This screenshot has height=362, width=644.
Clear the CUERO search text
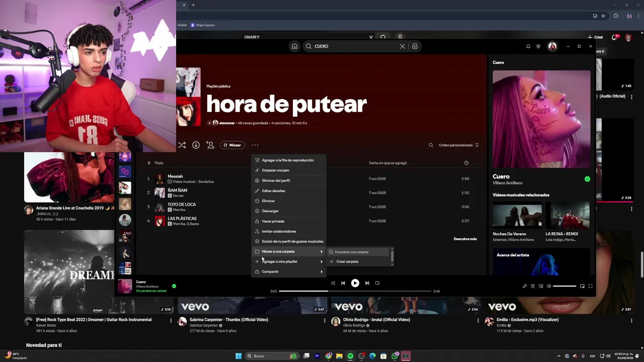[402, 46]
